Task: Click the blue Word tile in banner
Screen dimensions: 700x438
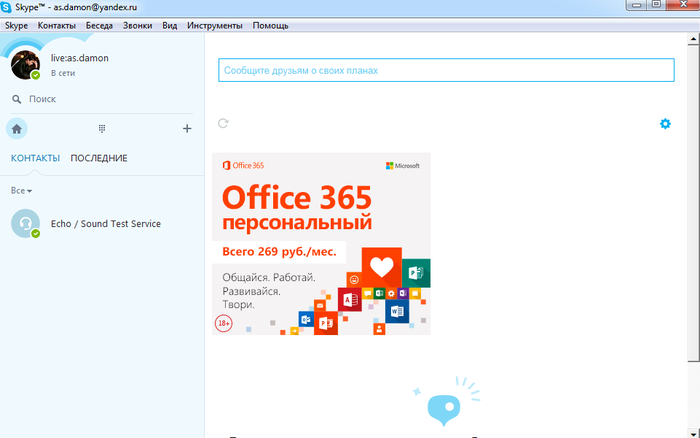Action: pos(397,311)
